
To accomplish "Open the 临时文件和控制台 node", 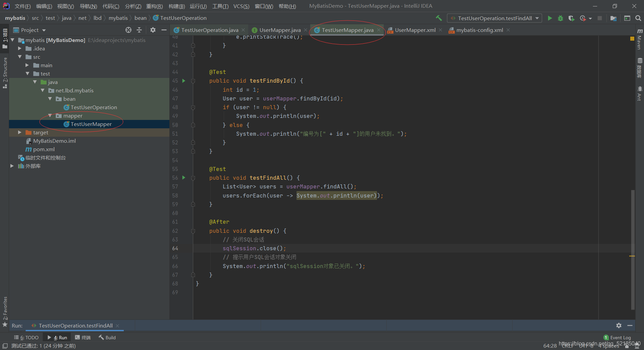I will (x=45, y=158).
